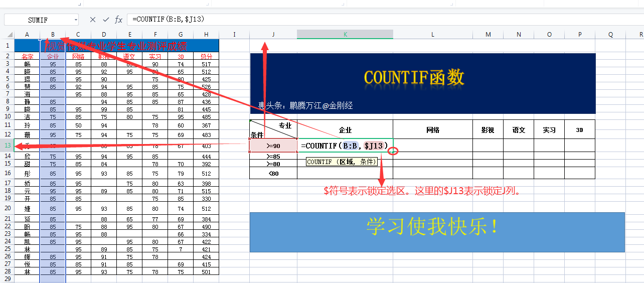Select row 1 header
The height and width of the screenshot is (283, 644).
pos(7,46)
